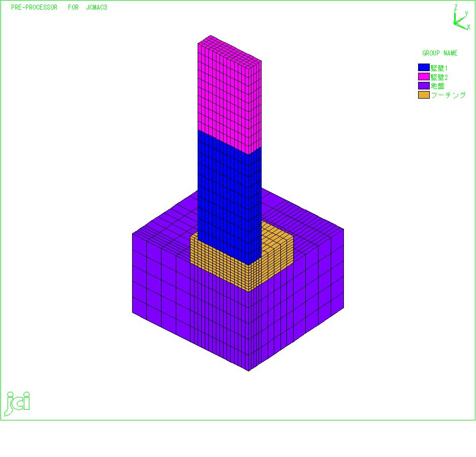Viewport: 476px width, 457px height.
Task: Click the 竪壁2 group name label
Action: (439, 77)
